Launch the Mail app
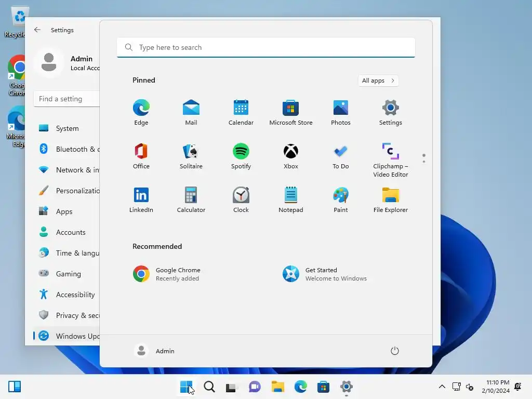 191,112
